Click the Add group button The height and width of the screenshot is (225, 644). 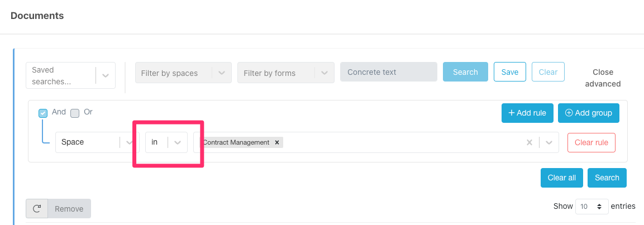pos(589,113)
